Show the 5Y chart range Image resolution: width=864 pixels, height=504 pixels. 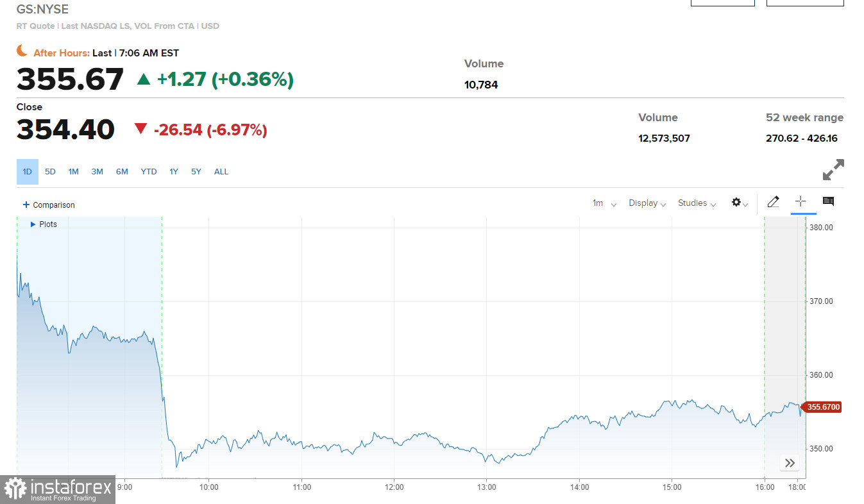coord(196,172)
